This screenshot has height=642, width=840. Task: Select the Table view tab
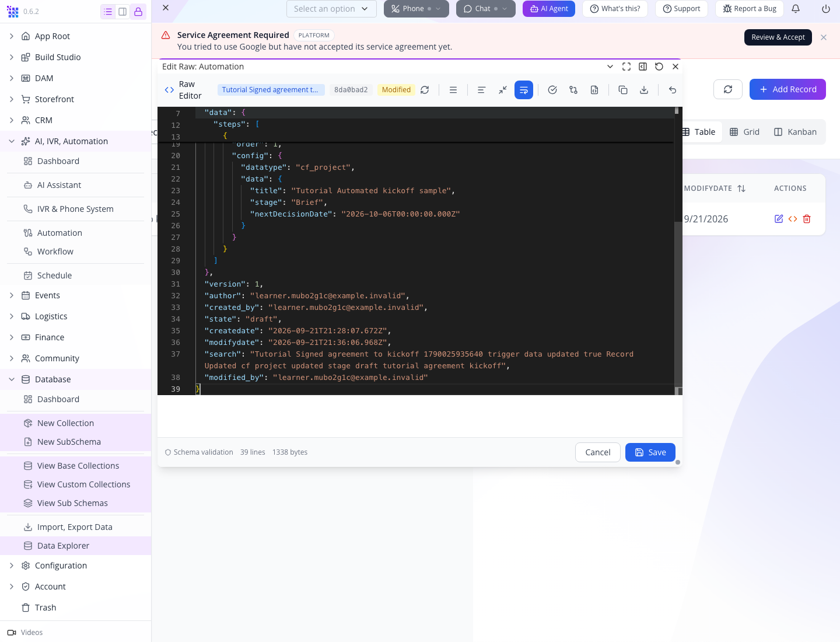[699, 132]
